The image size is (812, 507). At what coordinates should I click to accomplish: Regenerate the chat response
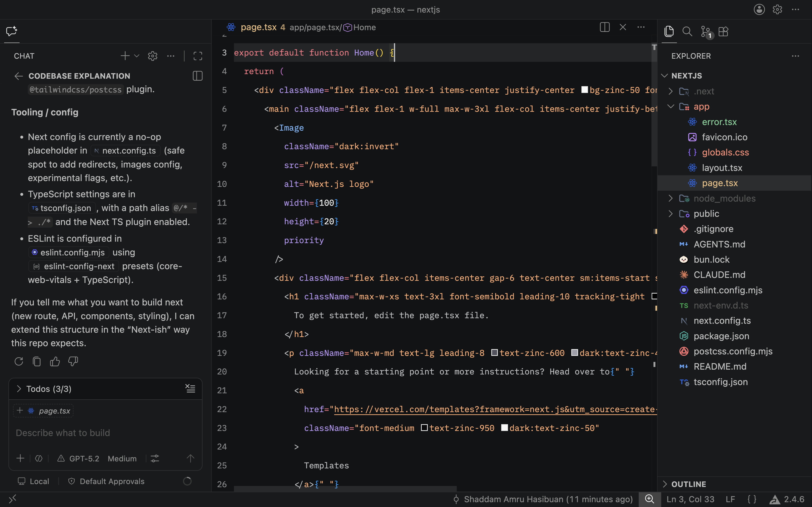click(x=19, y=361)
